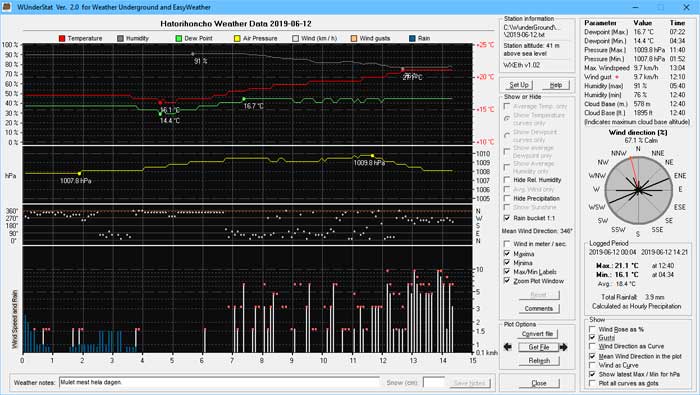Click the 16.7 °C dew point maximum marker
The width and height of the screenshot is (700, 395).
244,99
